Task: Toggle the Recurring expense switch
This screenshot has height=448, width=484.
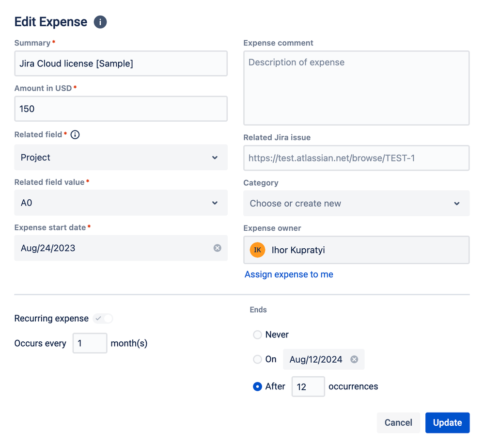Action: [103, 319]
